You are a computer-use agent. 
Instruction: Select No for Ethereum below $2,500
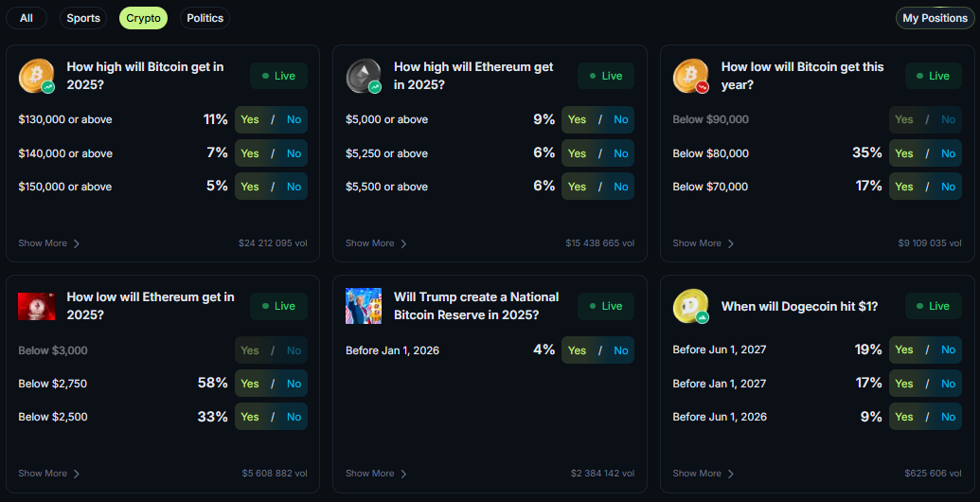point(294,417)
